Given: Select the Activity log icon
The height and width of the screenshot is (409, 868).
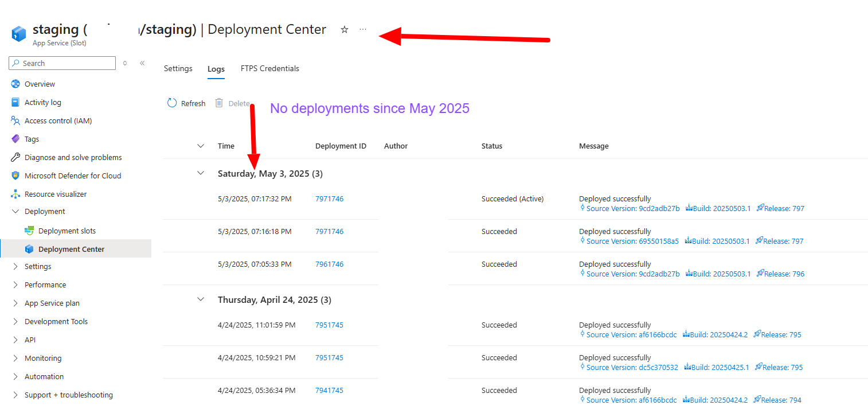Looking at the screenshot, I should pos(15,102).
